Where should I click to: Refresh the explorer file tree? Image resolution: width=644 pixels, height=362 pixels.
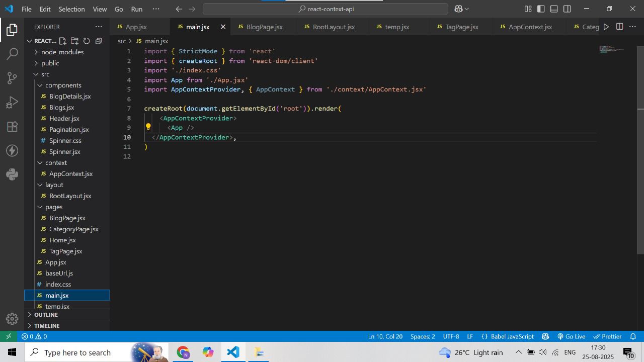click(x=87, y=41)
